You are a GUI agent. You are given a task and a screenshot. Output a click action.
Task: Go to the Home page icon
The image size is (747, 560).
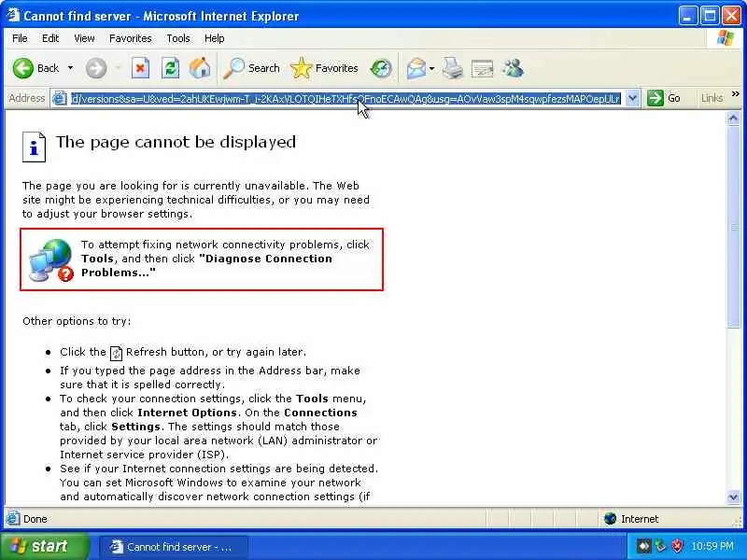pos(200,68)
